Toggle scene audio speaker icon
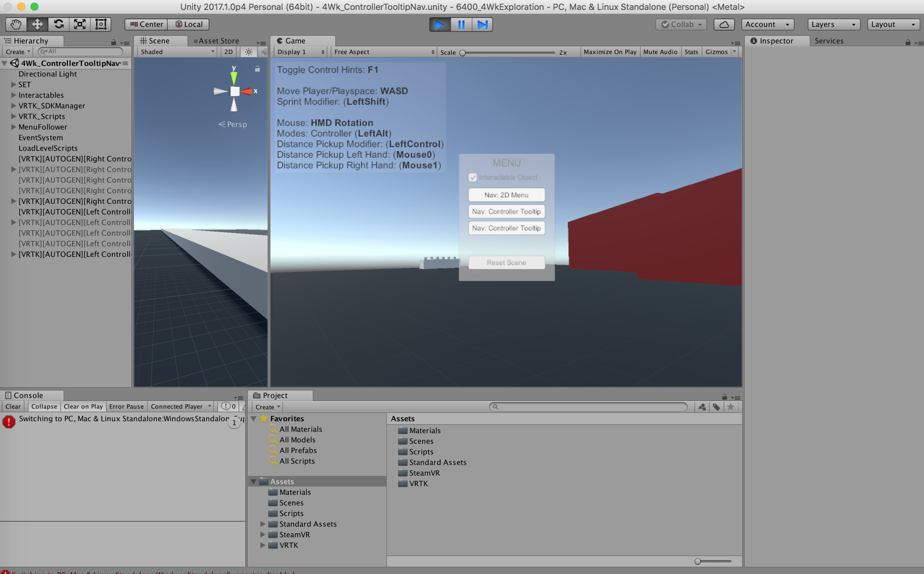 (264, 52)
